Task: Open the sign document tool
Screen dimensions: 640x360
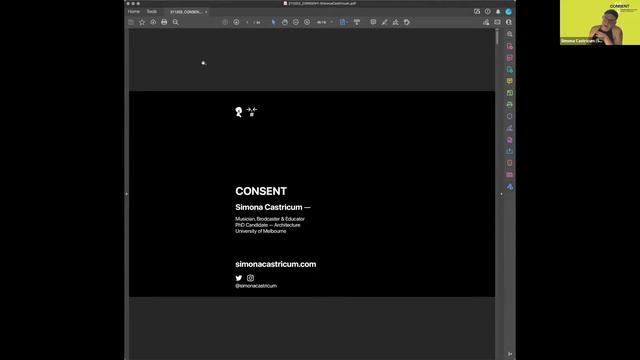Action: [x=396, y=22]
